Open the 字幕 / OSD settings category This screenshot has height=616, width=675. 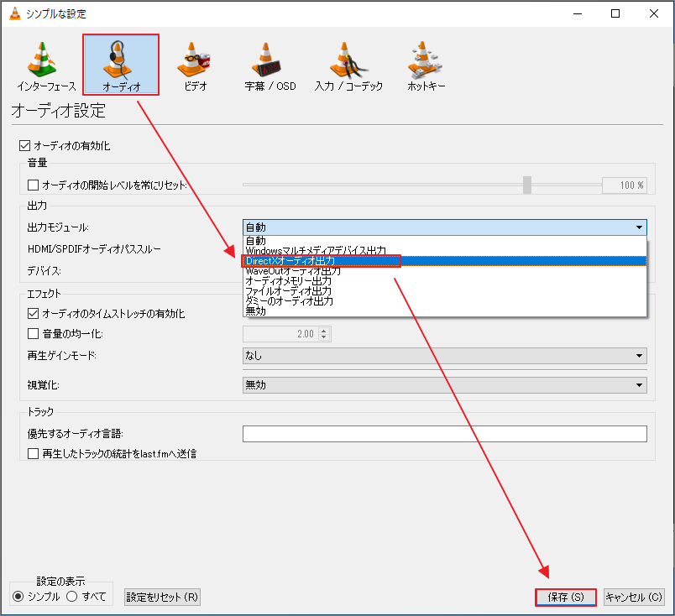[x=269, y=65]
